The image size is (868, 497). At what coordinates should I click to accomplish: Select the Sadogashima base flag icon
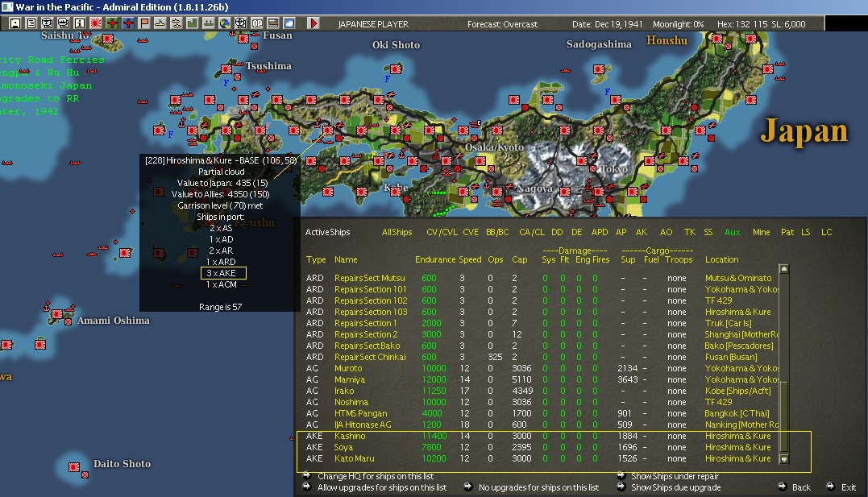598,69
